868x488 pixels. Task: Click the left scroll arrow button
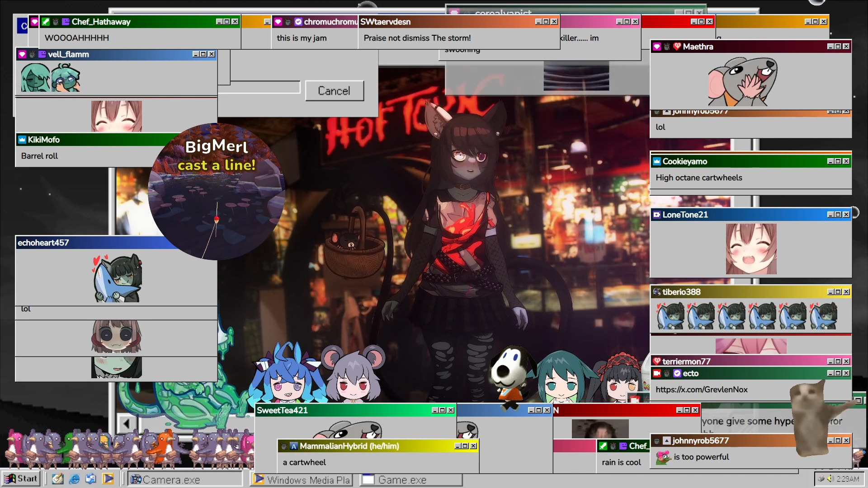click(x=126, y=424)
